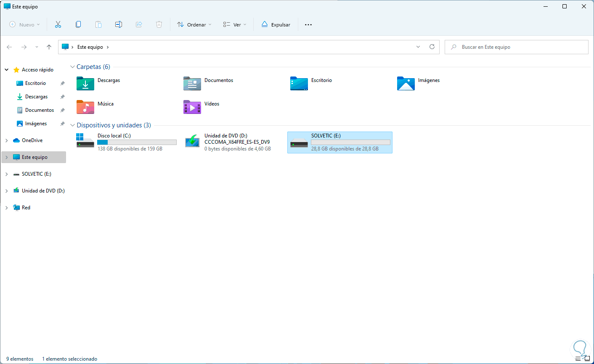594x364 pixels.
Task: Select the Disco local (C:) drive
Action: pyautogui.click(x=127, y=142)
